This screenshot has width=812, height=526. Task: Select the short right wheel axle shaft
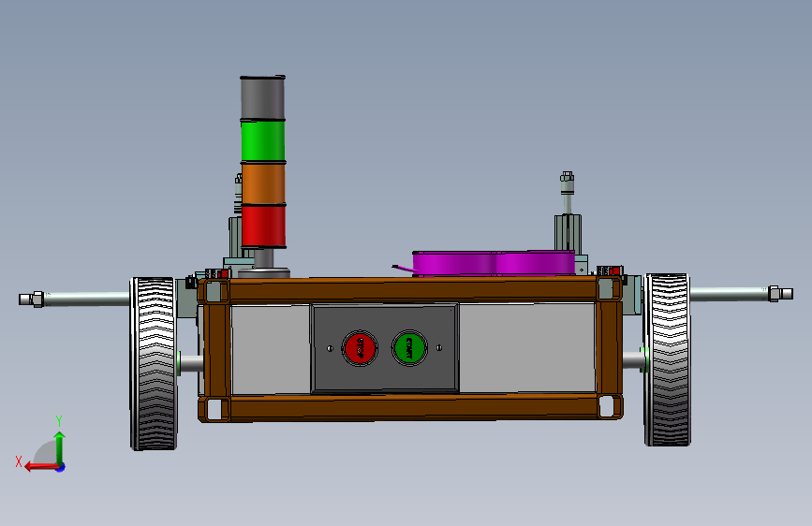pyautogui.click(x=634, y=359)
